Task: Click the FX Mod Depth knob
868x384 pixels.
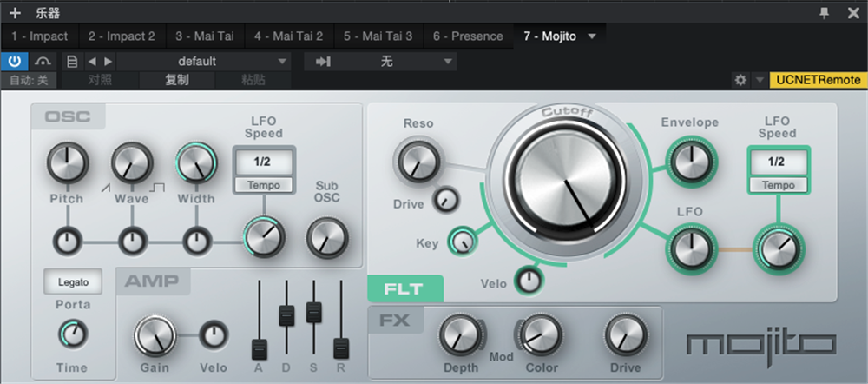Action: [x=461, y=335]
